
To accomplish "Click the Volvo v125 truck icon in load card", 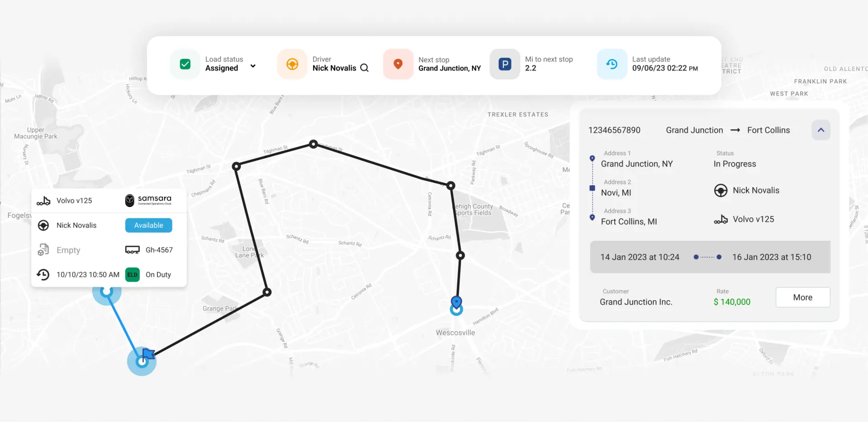I will (x=721, y=220).
